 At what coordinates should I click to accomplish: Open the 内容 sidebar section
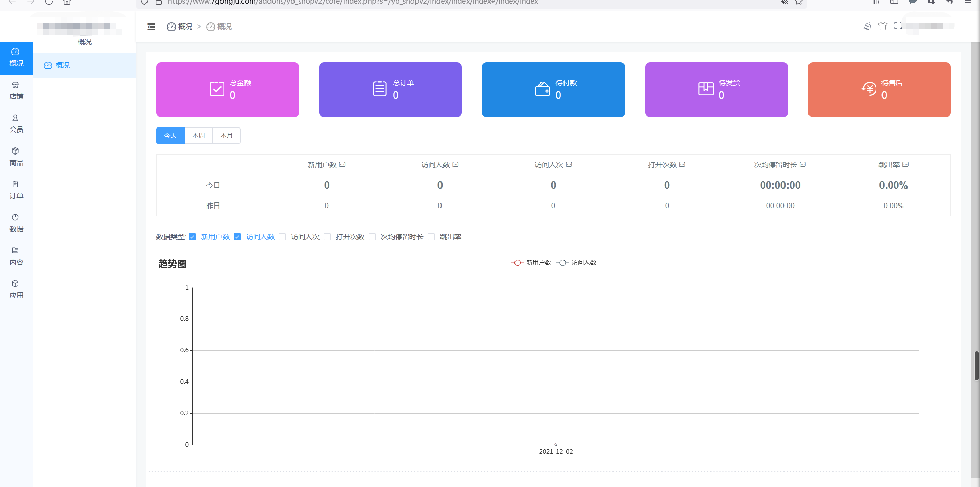click(16, 257)
